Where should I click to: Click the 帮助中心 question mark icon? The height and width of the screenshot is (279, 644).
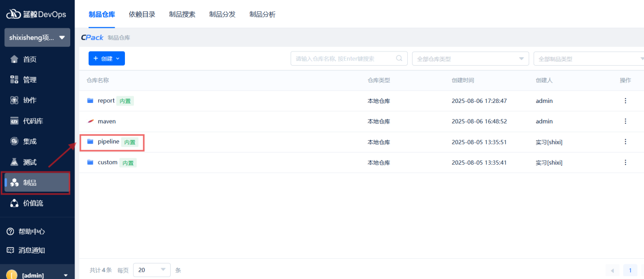pos(10,231)
